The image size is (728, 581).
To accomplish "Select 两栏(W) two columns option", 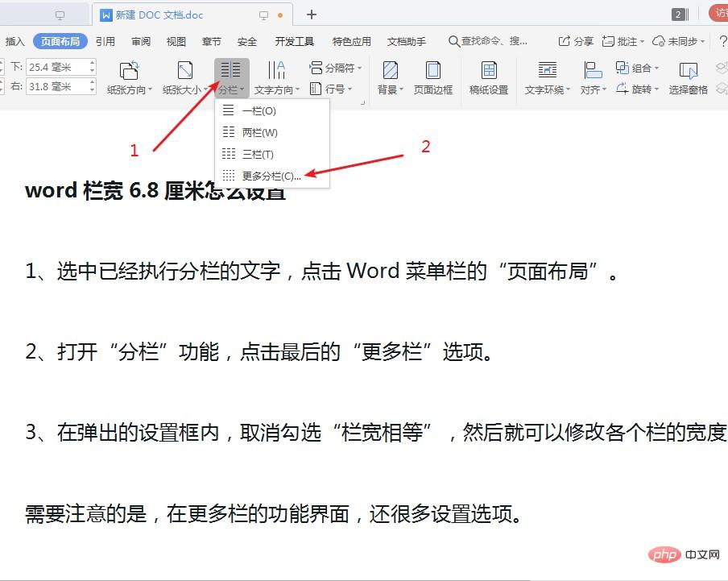I will point(272,132).
